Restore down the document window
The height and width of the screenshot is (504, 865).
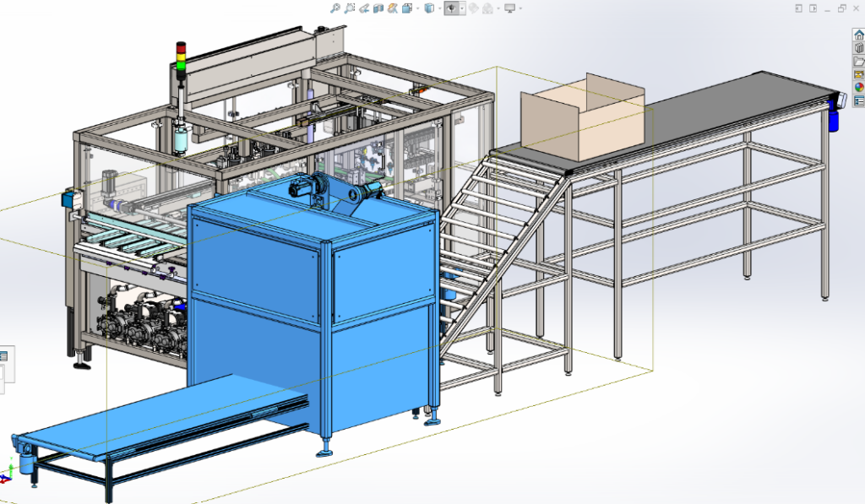[842, 8]
